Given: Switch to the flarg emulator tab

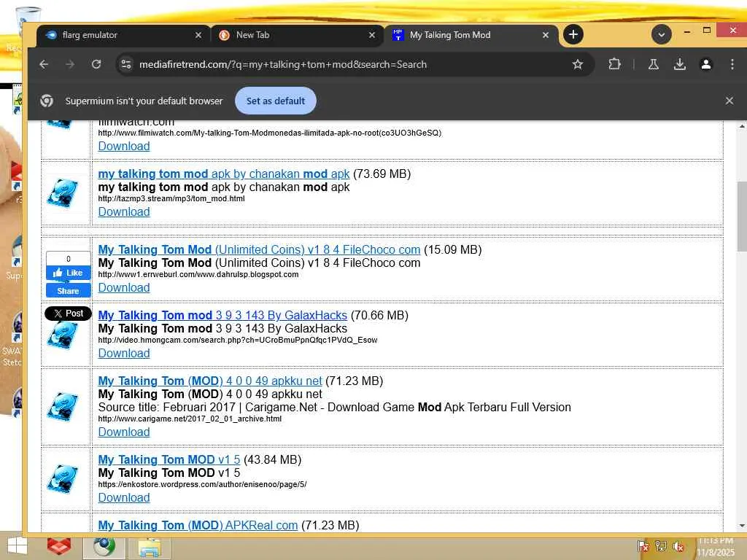Looking at the screenshot, I should 123,35.
